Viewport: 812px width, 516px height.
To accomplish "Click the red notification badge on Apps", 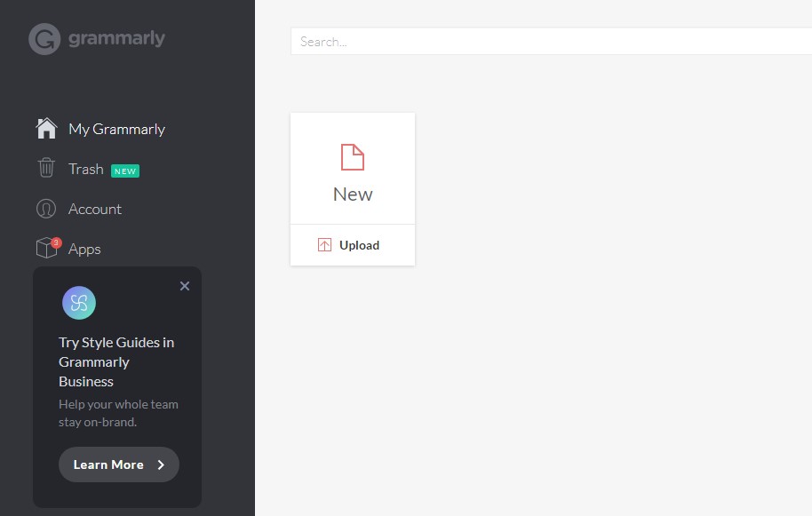I will tap(56, 242).
